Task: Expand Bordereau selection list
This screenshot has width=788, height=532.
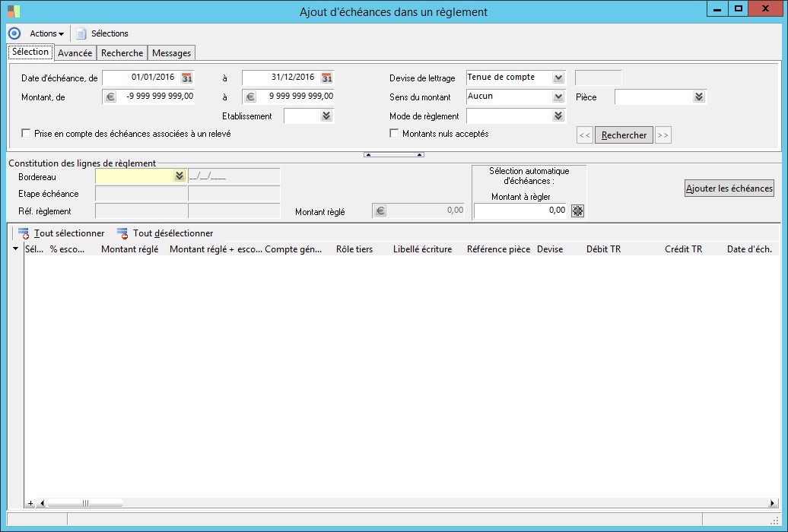Action: [x=180, y=176]
